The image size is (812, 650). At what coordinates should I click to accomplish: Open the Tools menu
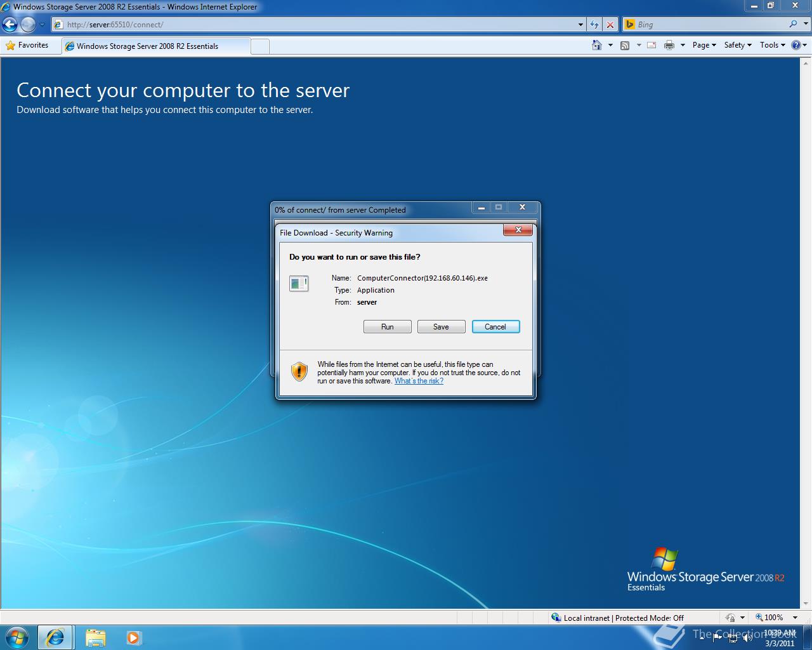[x=773, y=45]
